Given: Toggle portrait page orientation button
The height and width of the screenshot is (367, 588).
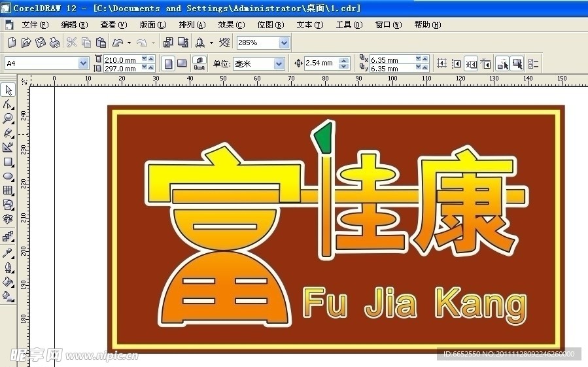Looking at the screenshot, I should point(168,63).
